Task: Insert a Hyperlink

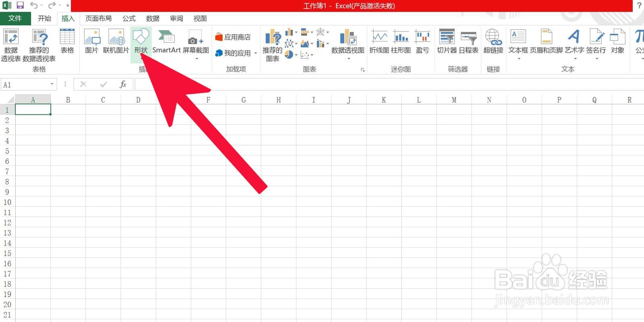Action: click(493, 41)
